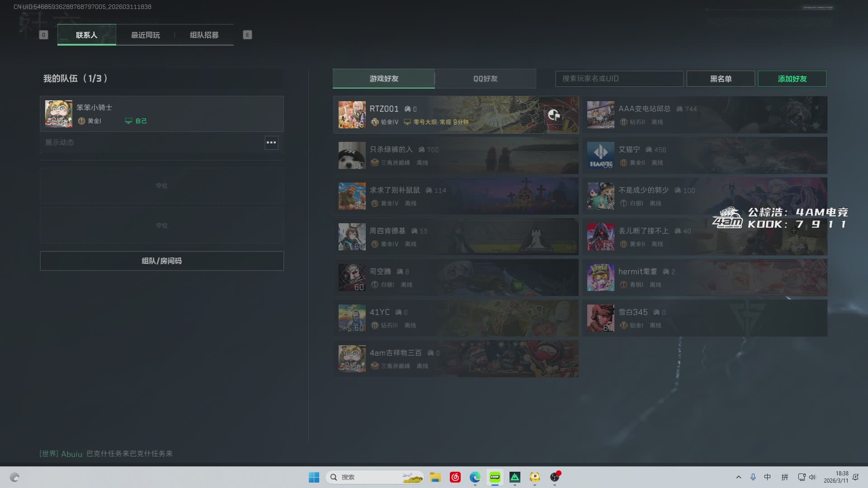Open the three-dots menu beside 展示动态
Screen dimensions: 868x488
tap(271, 142)
